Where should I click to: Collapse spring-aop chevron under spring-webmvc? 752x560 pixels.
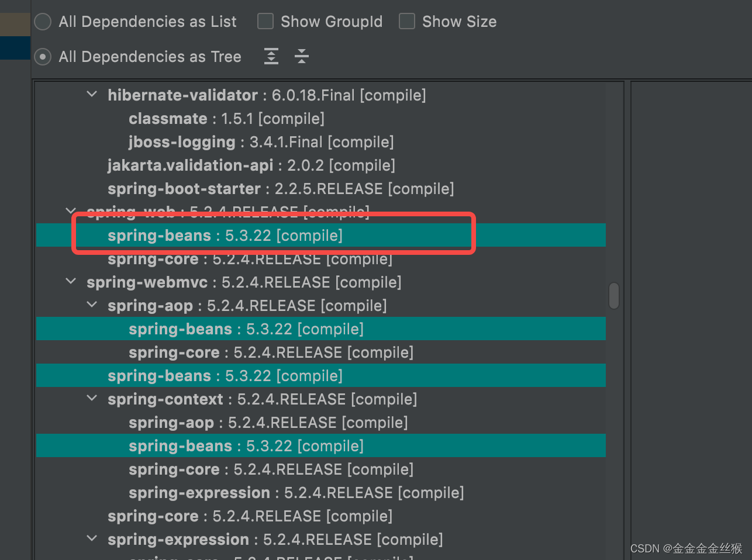pos(92,305)
